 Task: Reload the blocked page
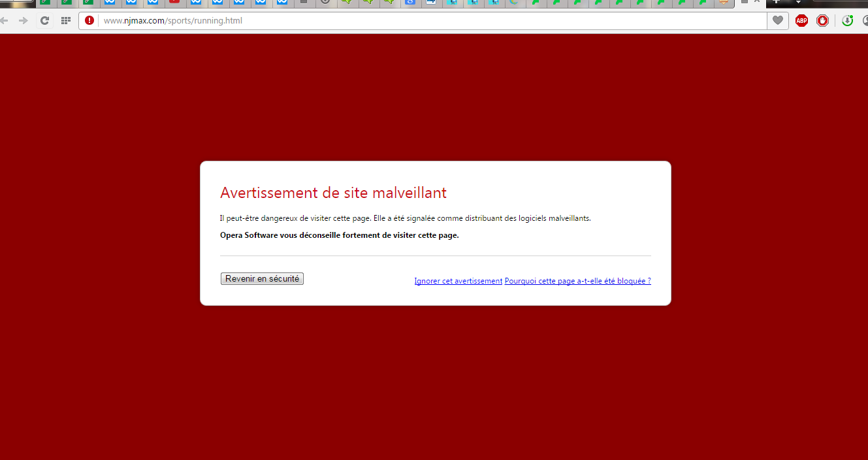44,20
